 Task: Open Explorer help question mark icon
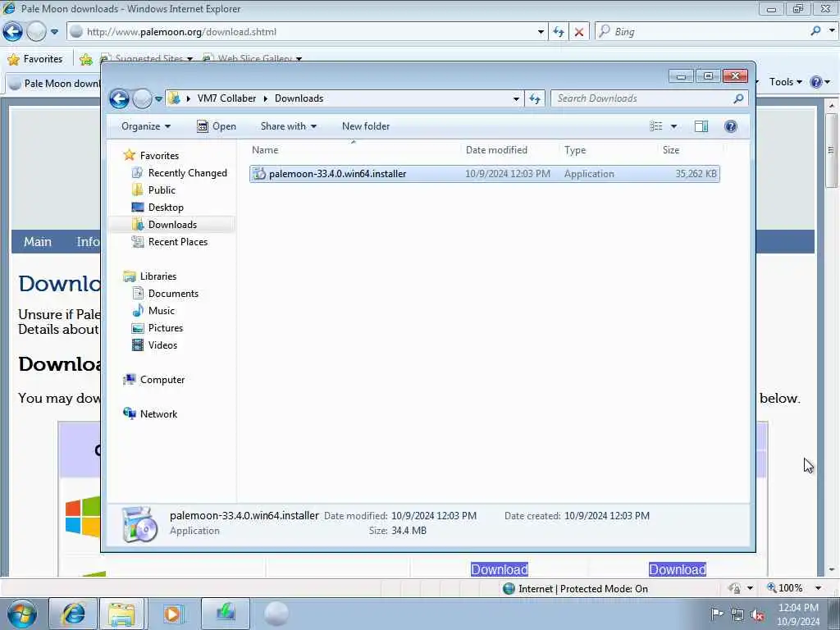(730, 126)
